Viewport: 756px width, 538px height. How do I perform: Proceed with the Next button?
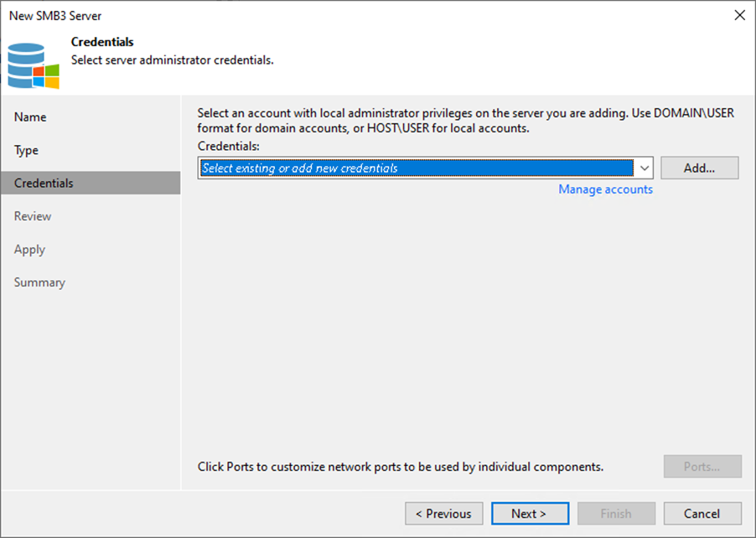coord(530,514)
